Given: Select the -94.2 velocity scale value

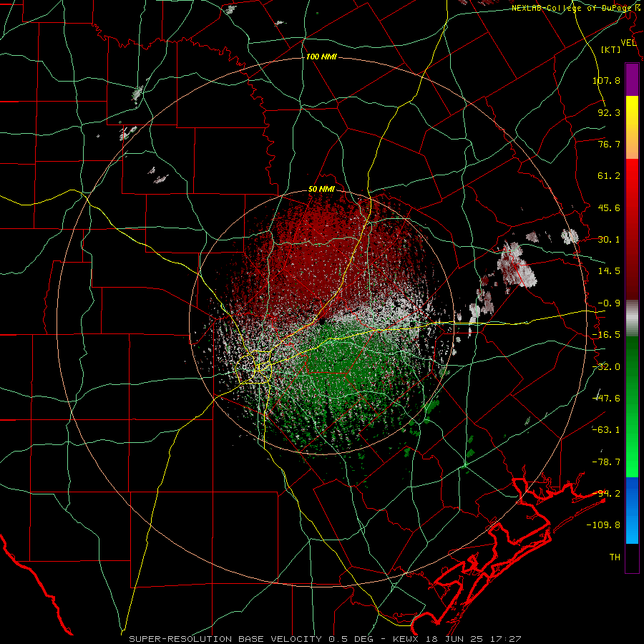Looking at the screenshot, I should tap(606, 494).
